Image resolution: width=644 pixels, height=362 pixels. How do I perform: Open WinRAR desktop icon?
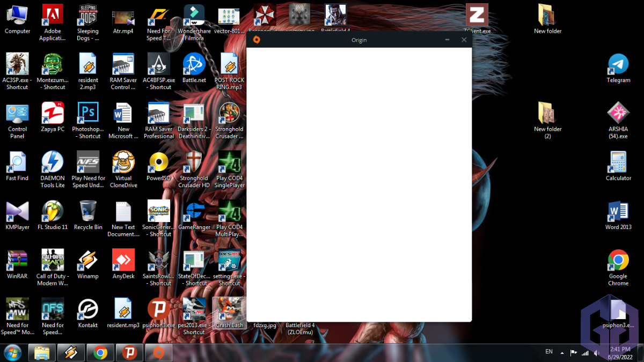17,263
